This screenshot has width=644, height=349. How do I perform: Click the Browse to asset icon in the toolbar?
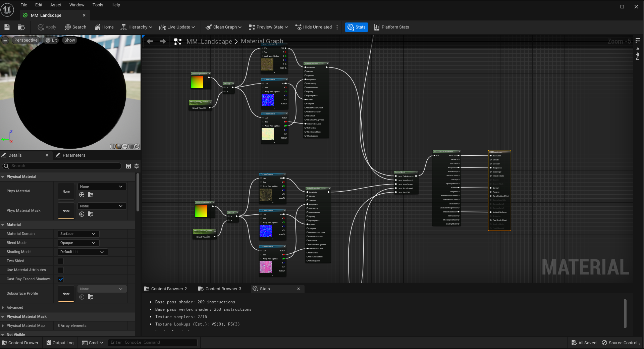coord(21,27)
